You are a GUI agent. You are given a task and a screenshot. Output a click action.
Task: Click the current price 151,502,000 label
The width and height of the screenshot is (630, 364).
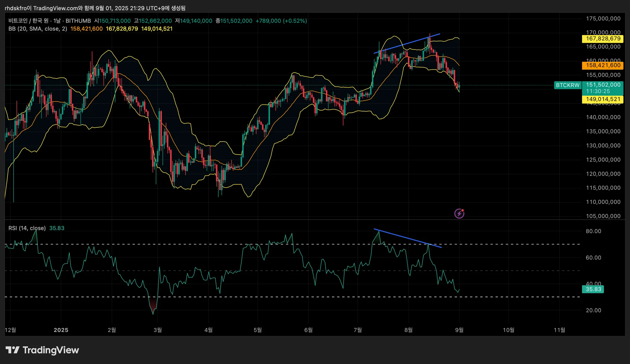(603, 85)
